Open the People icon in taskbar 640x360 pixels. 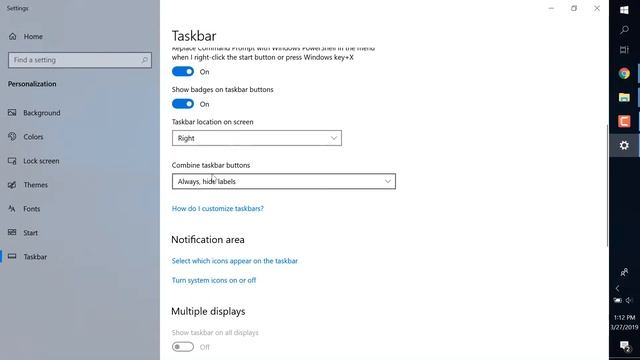coord(624,272)
